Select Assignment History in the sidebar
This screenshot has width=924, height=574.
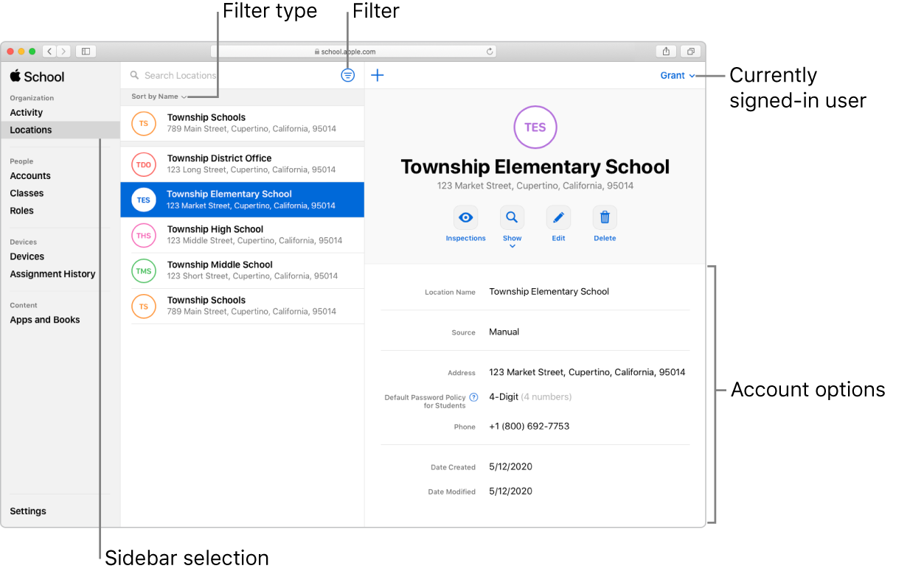coord(52,274)
